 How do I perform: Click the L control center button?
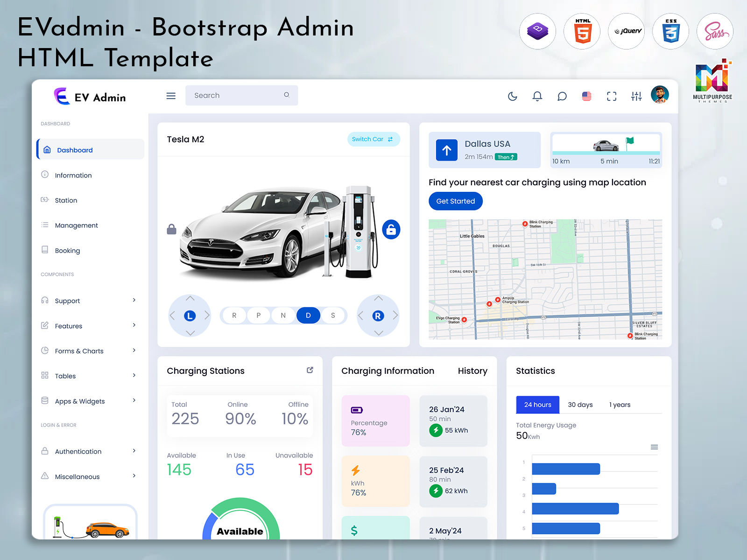190,316
